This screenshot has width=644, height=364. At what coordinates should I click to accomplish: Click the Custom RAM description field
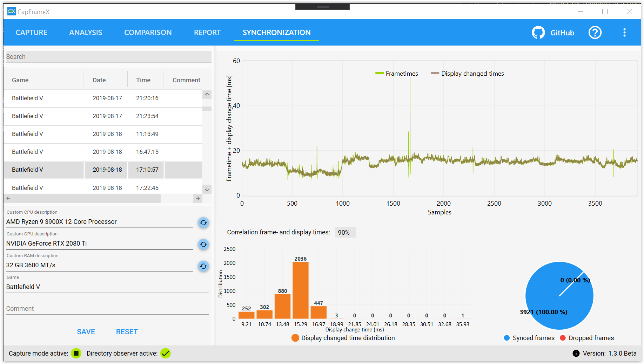[x=100, y=265]
